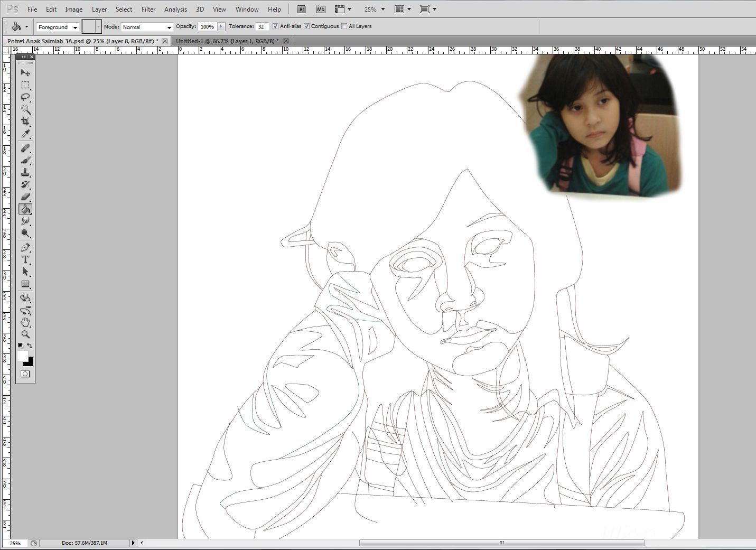Viewport: 756px width, 550px height.
Task: Open status bar info options arrow
Action: click(133, 543)
